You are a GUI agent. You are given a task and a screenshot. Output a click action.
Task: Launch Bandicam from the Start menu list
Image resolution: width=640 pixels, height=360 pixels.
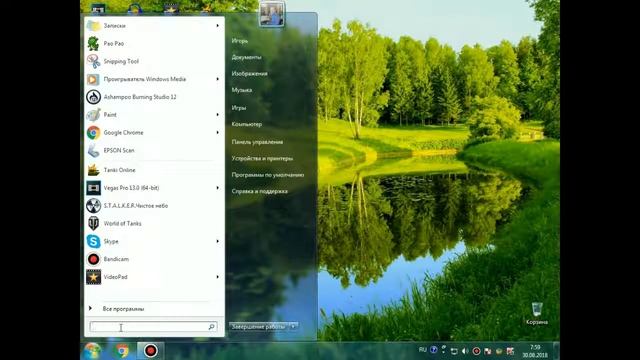coord(154,259)
